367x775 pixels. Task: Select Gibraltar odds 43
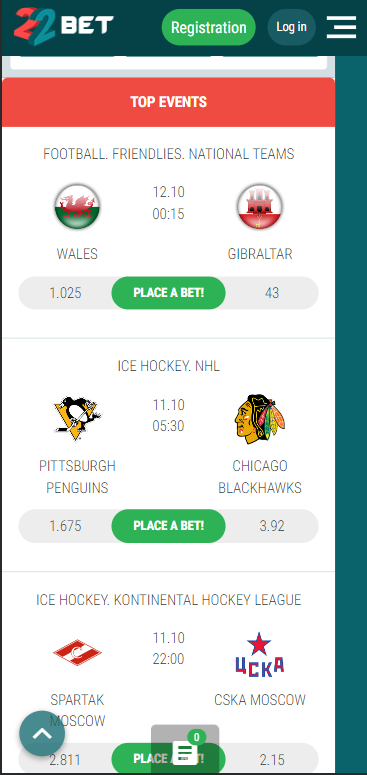(272, 293)
